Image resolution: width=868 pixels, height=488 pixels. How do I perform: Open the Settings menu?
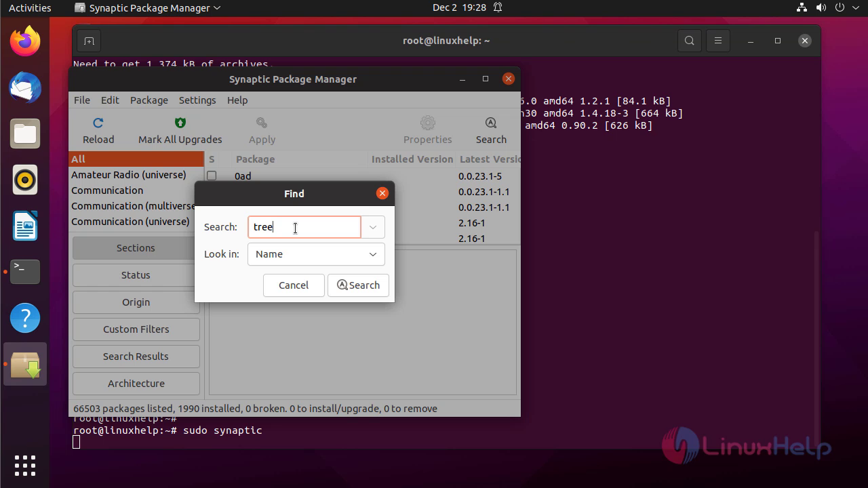[197, 100]
